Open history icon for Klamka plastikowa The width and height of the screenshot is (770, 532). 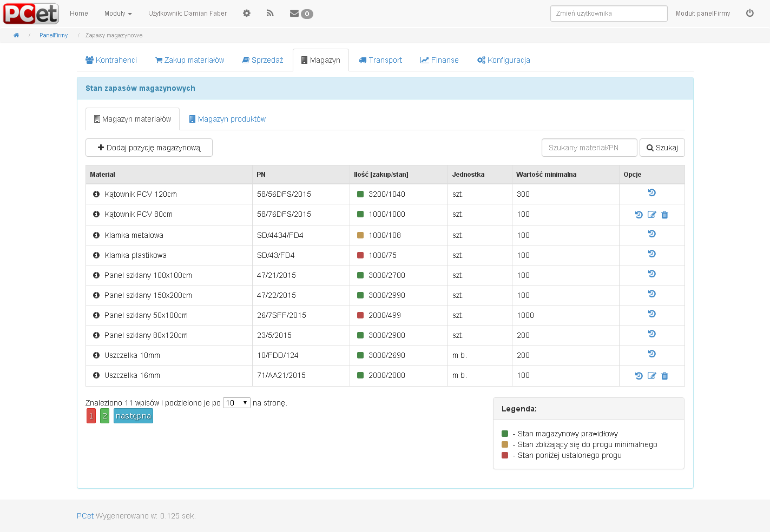[x=652, y=254]
